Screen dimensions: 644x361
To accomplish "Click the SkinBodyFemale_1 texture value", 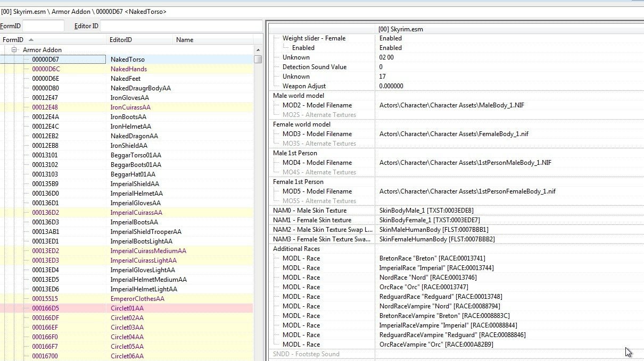I will pyautogui.click(x=430, y=220).
